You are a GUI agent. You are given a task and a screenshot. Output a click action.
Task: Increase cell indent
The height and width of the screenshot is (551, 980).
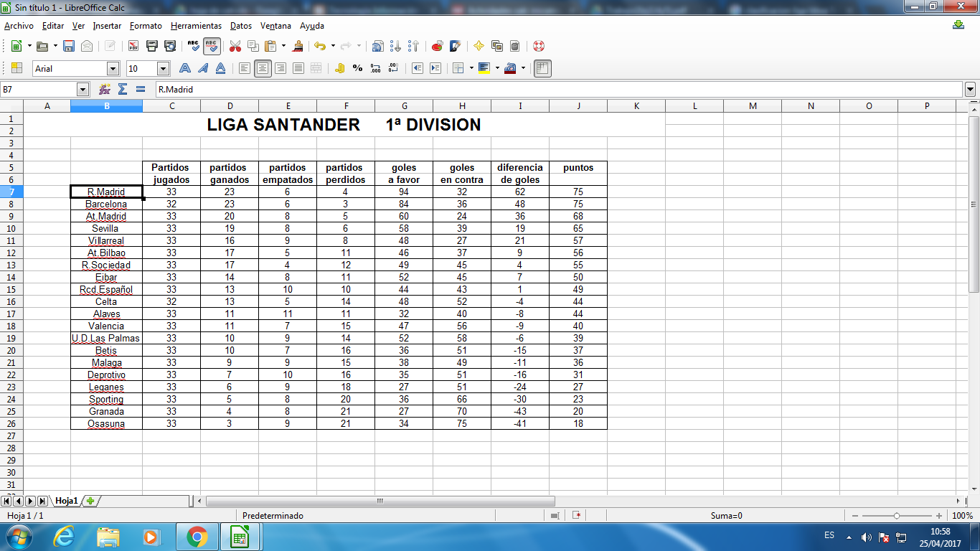(x=435, y=68)
